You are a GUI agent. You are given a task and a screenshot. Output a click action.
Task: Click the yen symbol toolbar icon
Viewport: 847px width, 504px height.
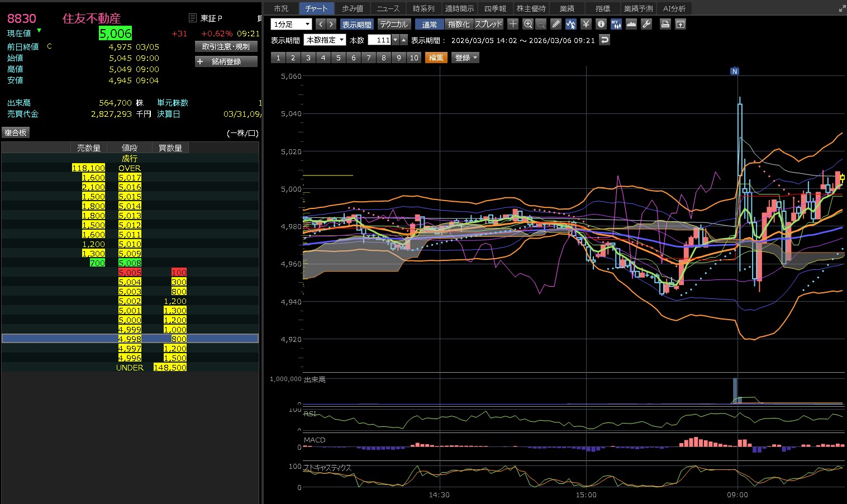click(586, 24)
